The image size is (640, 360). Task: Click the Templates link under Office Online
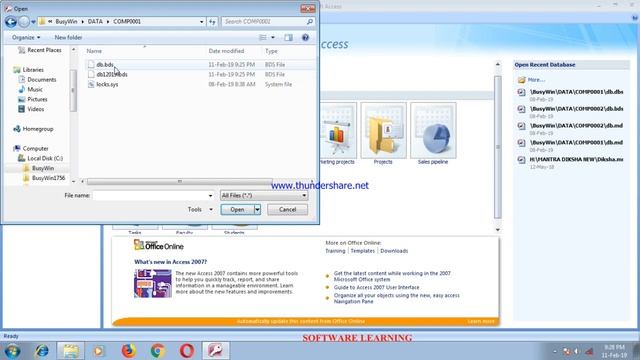point(362,251)
